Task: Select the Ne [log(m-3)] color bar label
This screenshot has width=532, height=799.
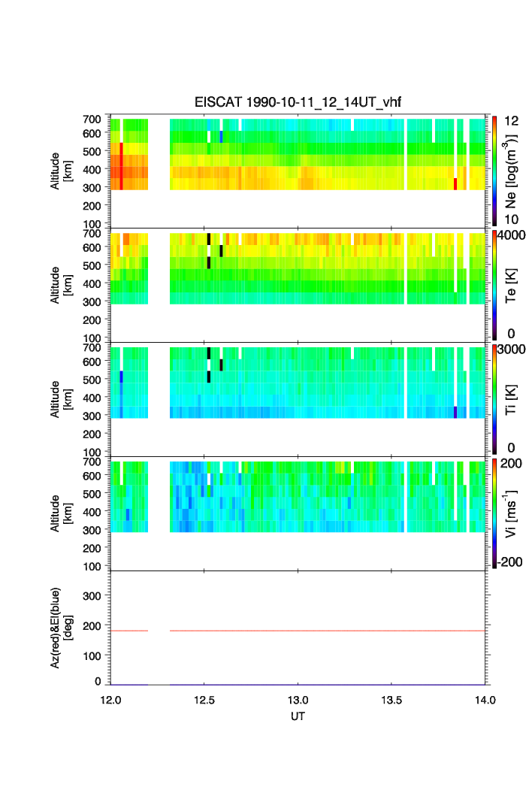Action: 511,171
